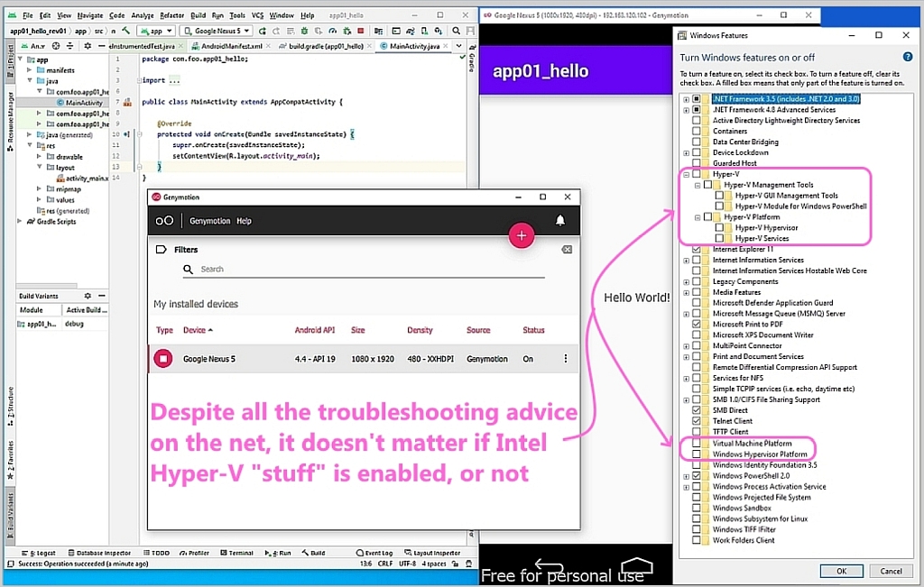This screenshot has width=924, height=587.
Task: Enable Windows Sandbox checkbox
Action: click(697, 509)
